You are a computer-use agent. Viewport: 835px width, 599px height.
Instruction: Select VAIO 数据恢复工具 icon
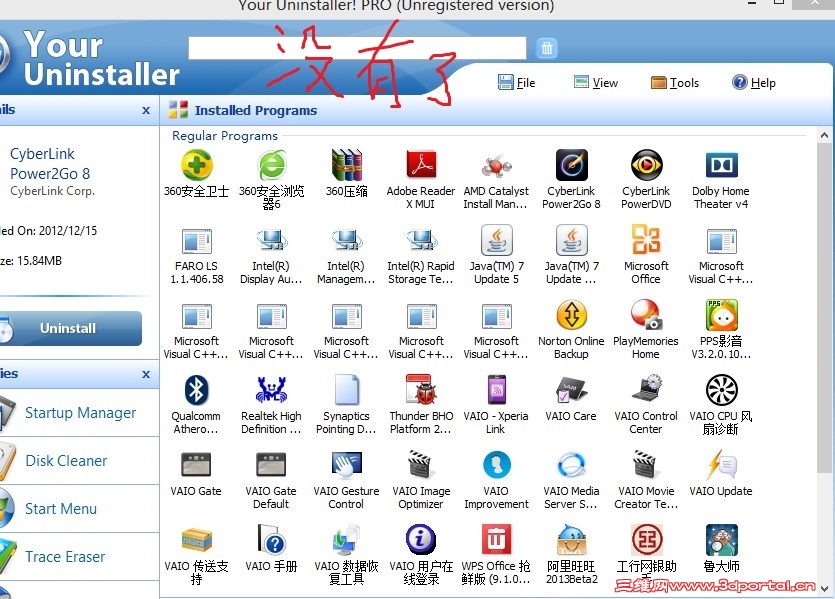click(x=347, y=540)
